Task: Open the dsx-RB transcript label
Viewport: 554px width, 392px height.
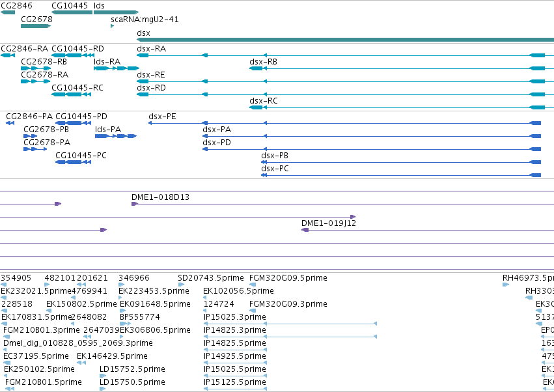Action: click(x=263, y=62)
